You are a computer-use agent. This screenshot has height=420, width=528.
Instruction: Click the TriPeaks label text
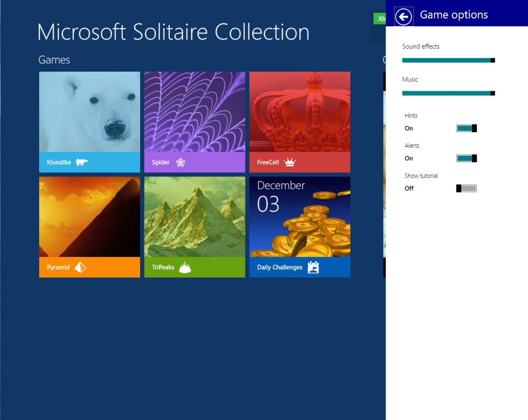(163, 267)
